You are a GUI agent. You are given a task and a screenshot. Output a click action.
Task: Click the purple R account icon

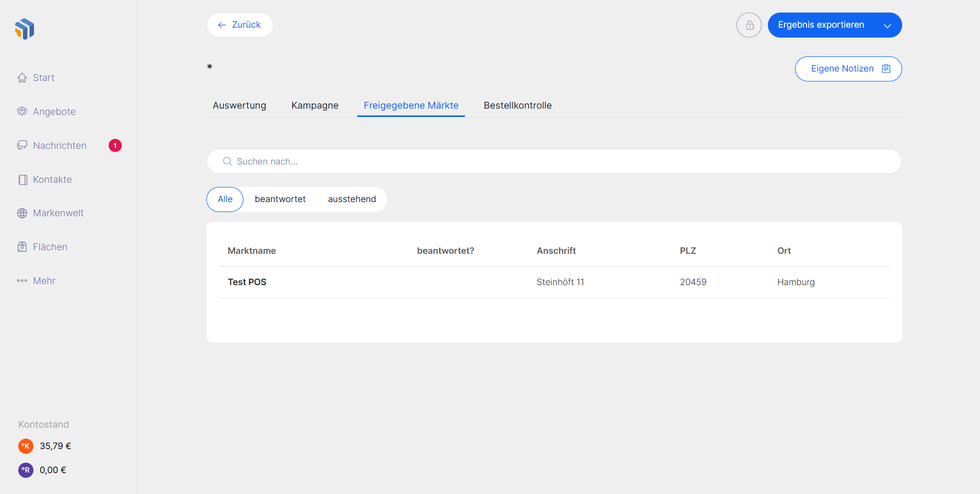26,470
